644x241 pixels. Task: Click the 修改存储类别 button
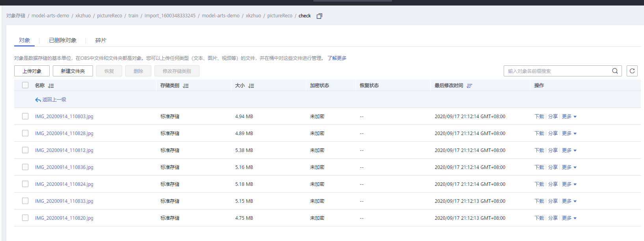point(177,71)
